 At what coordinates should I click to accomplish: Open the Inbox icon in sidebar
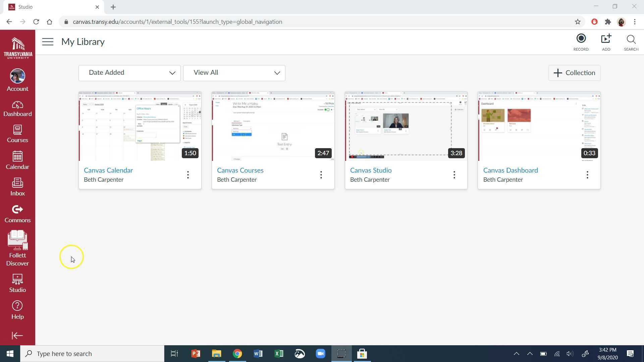point(17,187)
